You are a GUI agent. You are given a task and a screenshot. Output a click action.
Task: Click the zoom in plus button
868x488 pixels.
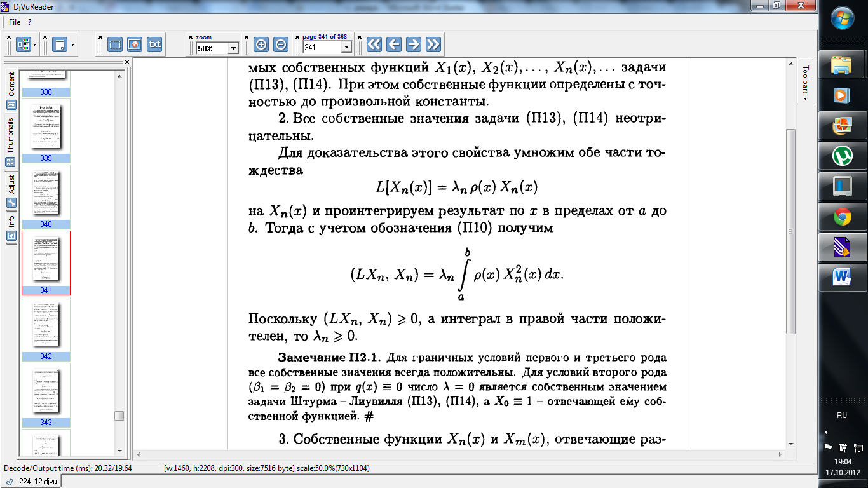point(261,44)
